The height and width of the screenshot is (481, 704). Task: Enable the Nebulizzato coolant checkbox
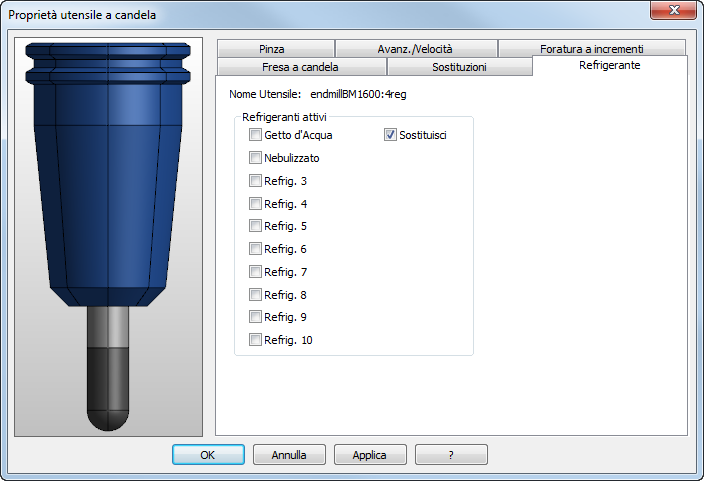255,158
